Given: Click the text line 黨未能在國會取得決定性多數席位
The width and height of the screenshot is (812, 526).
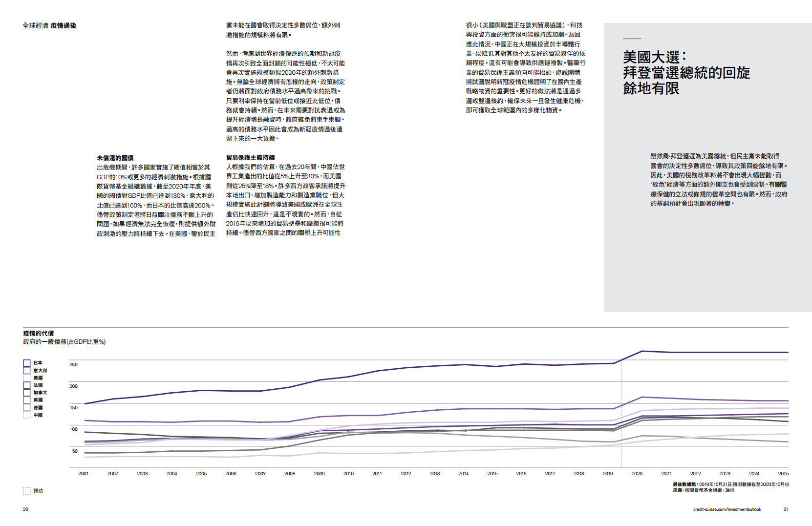Looking at the screenshot, I should [x=283, y=25].
